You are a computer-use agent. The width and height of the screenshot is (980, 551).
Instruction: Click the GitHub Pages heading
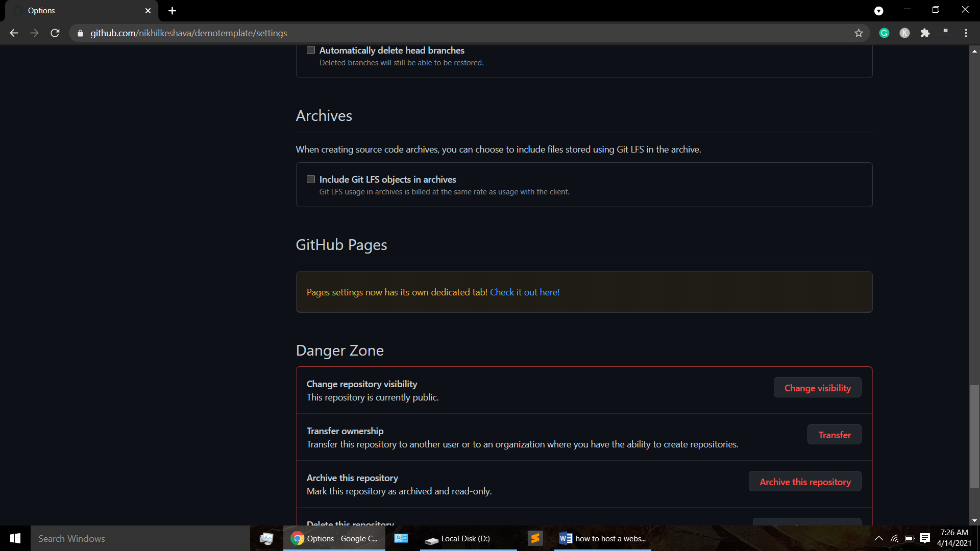click(x=341, y=245)
